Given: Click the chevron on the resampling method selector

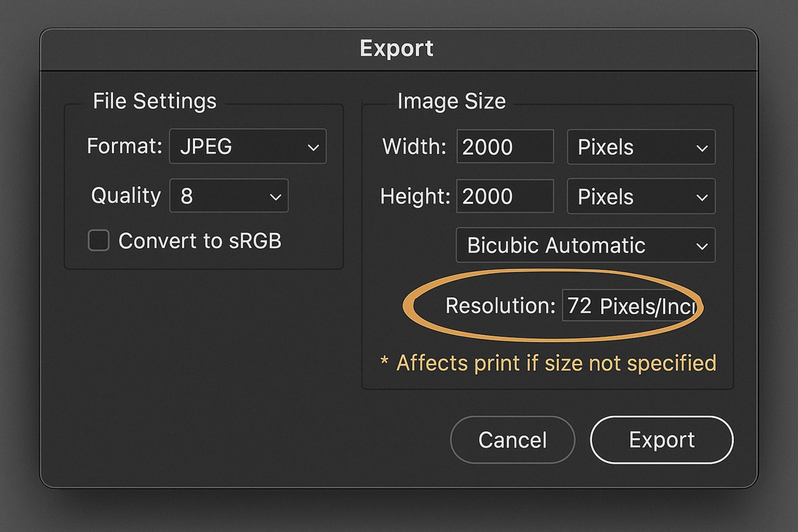Looking at the screenshot, I should tap(703, 246).
